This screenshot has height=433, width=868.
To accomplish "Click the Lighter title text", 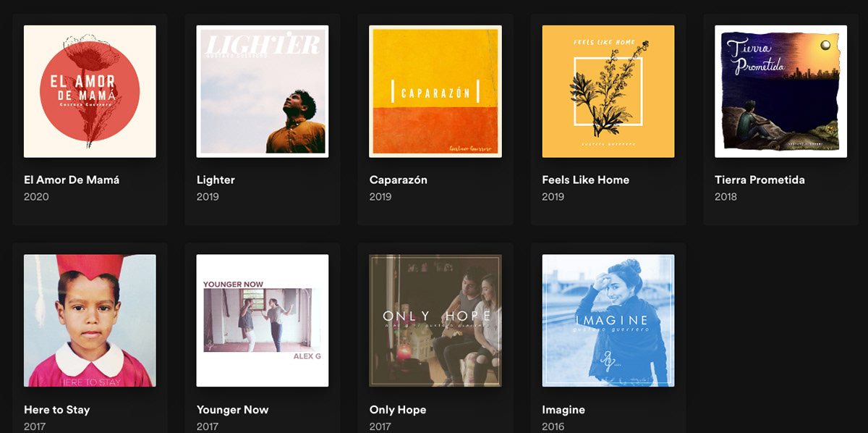I will 216,180.
